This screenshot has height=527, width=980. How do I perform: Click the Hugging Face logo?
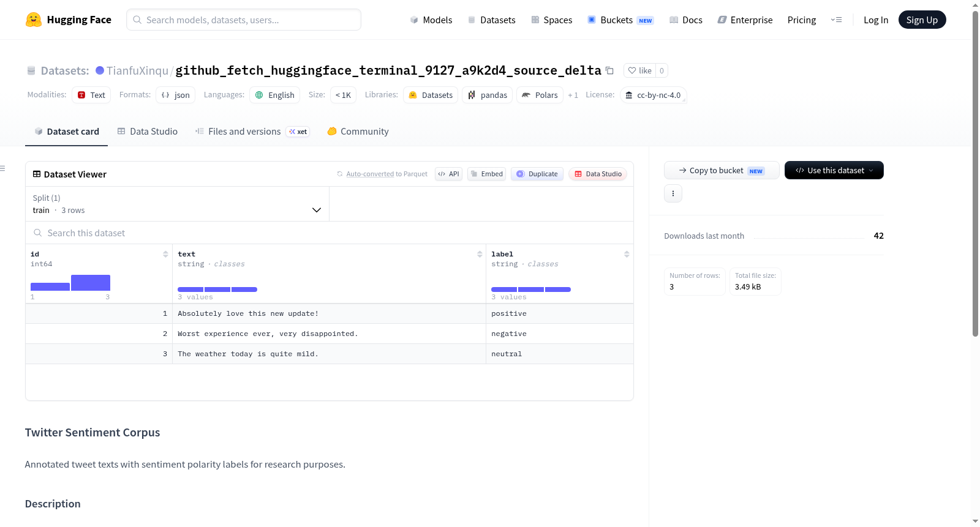(68, 20)
